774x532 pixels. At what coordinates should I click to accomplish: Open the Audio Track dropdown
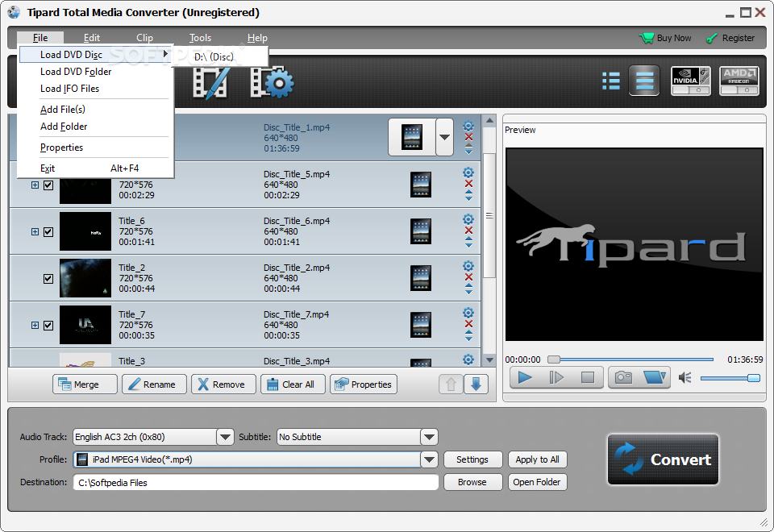click(225, 437)
